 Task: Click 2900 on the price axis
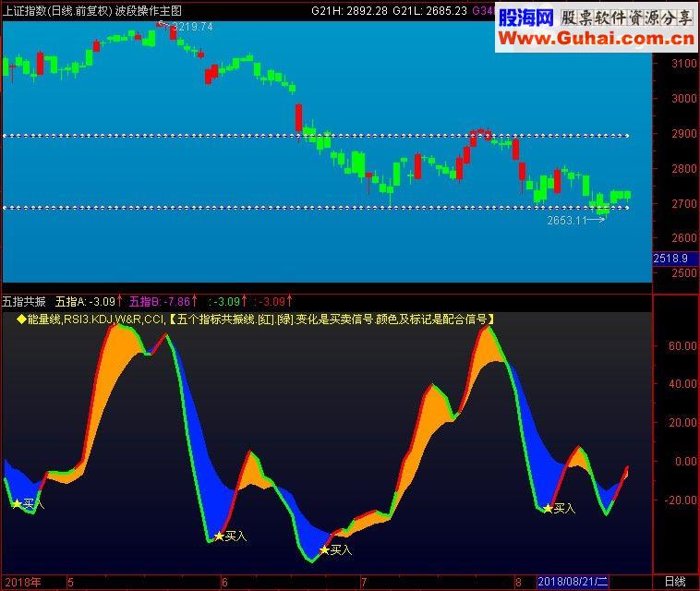[684, 133]
